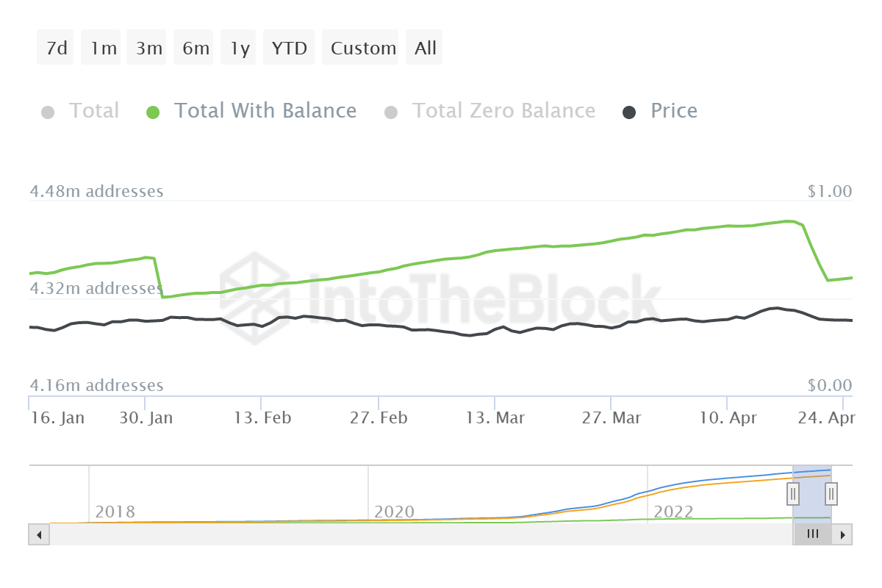Select the 1m time range
Viewport: 882px width, 588px height.
point(101,47)
